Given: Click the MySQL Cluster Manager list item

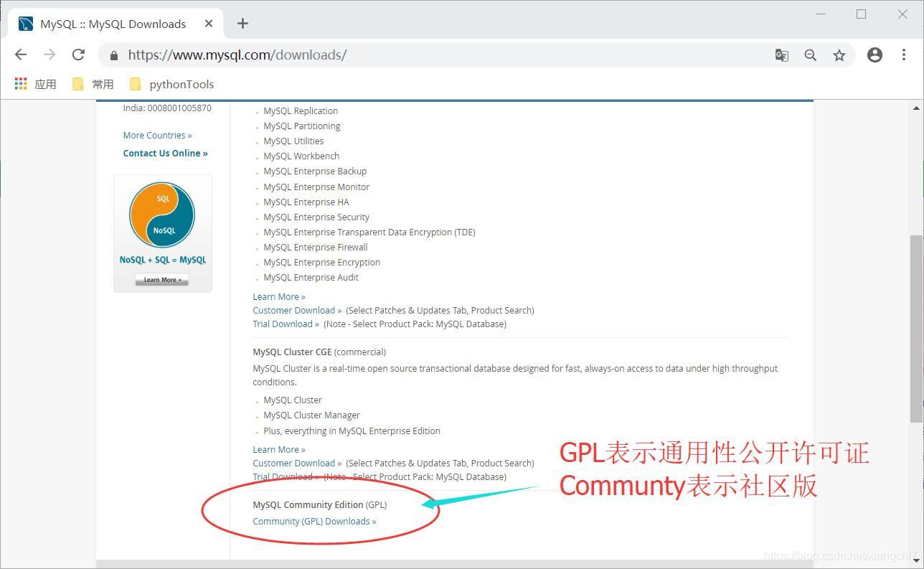Looking at the screenshot, I should point(311,415).
